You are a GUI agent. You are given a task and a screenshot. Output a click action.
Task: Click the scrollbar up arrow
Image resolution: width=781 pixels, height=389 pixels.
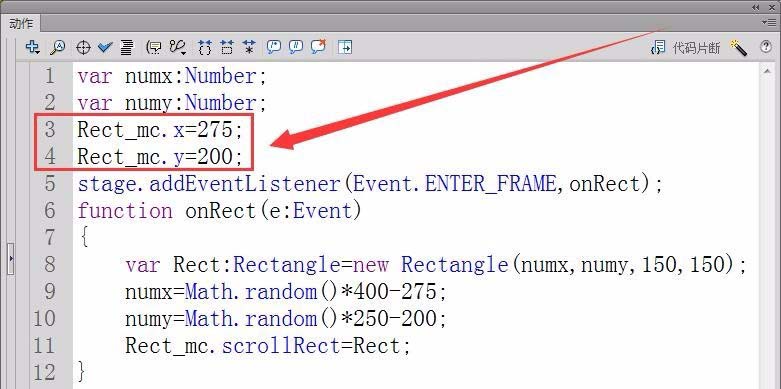coord(767,72)
